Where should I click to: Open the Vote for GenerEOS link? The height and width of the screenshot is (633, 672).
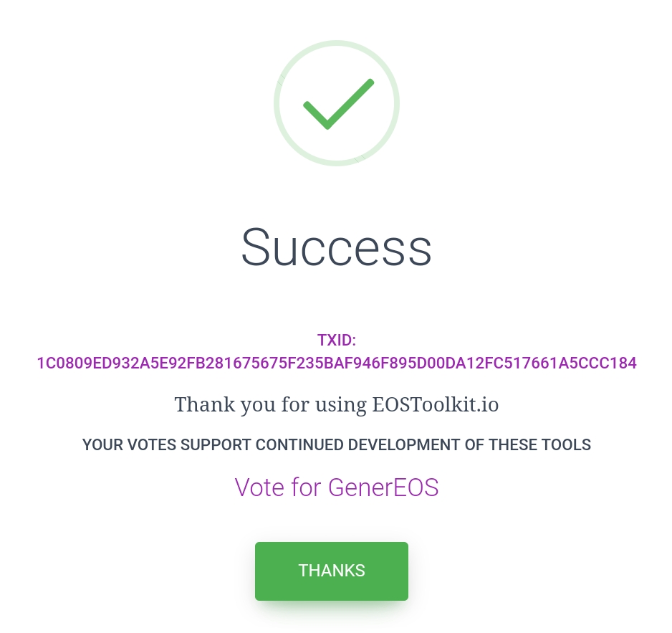[x=337, y=487]
